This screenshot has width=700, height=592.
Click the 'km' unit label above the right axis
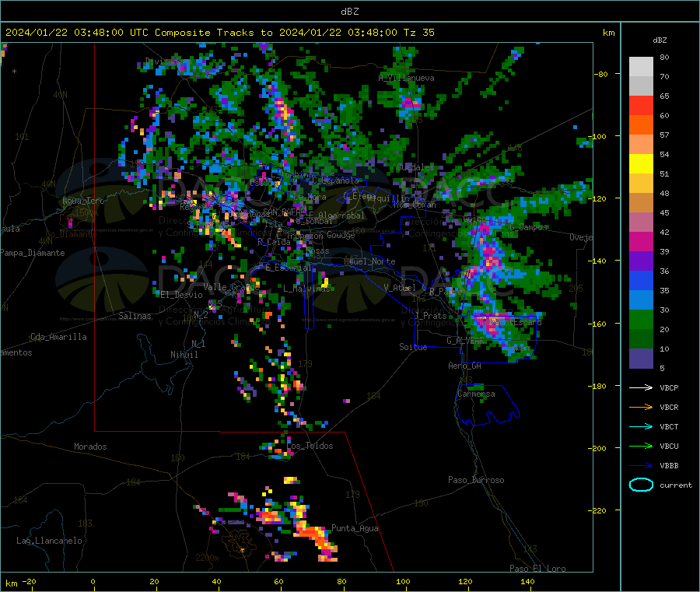pyautogui.click(x=608, y=33)
